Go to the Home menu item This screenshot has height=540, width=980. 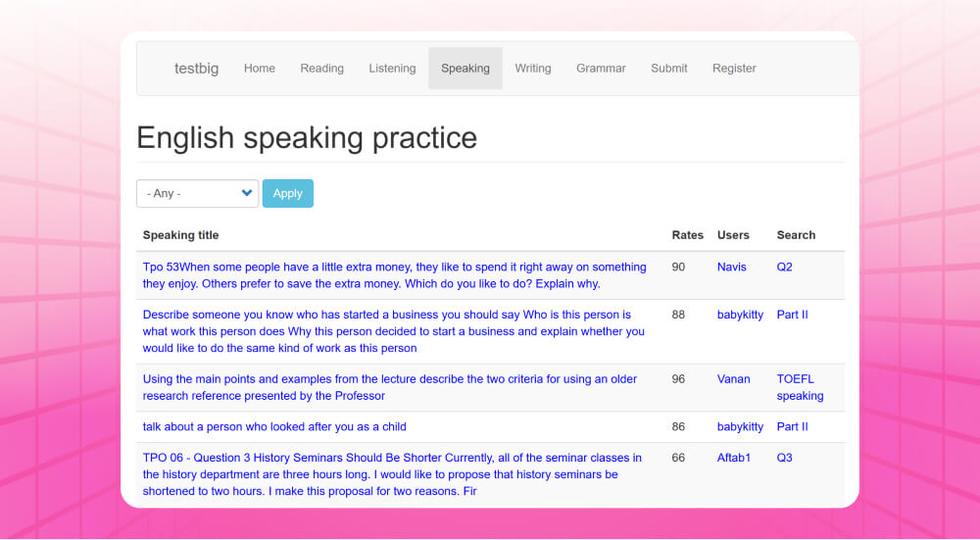coord(260,69)
